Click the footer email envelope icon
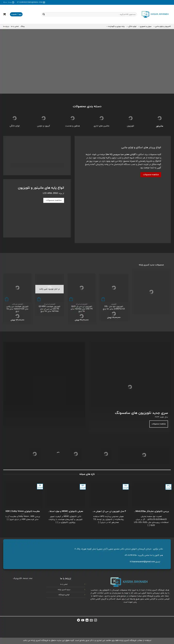Screen dimensions: 174x644 tap(91, 620)
